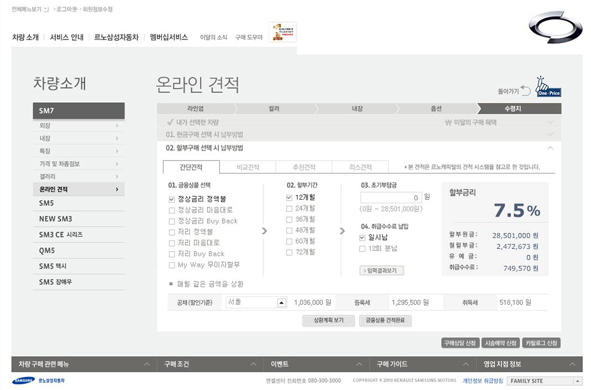Click the Samsung logo in footer

click(x=23, y=381)
